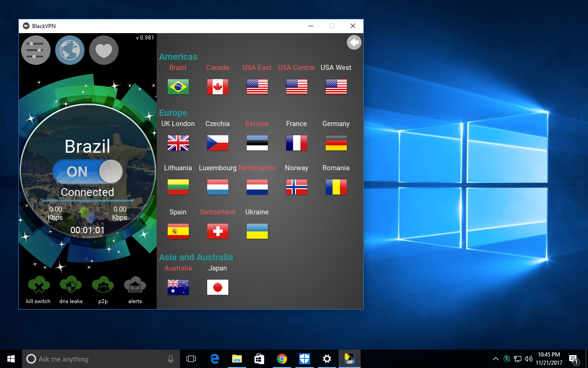
Task: Click the version "v 0.981" label
Action: pyautogui.click(x=145, y=38)
